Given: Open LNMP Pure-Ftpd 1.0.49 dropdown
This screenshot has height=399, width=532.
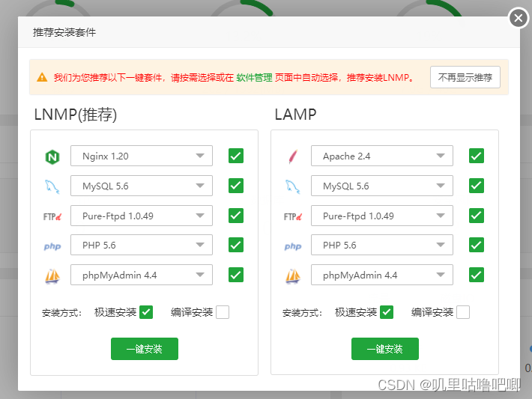Looking at the screenshot, I should click(142, 216).
